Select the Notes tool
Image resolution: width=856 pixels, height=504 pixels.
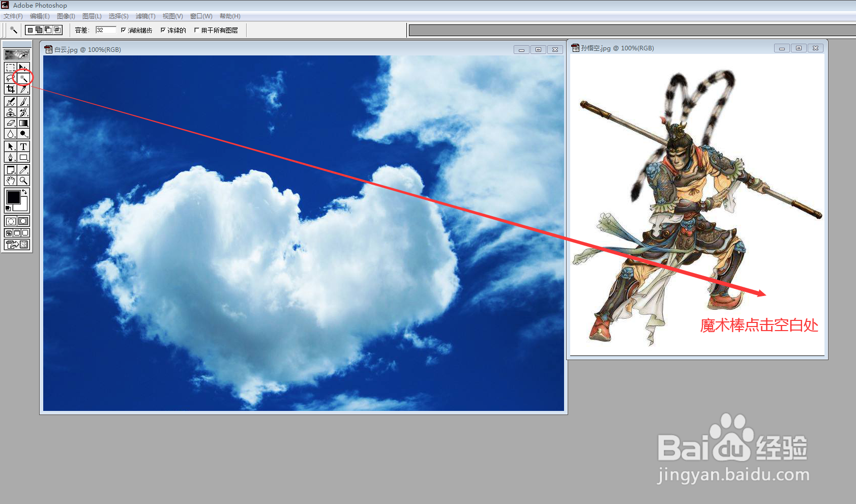10,170
